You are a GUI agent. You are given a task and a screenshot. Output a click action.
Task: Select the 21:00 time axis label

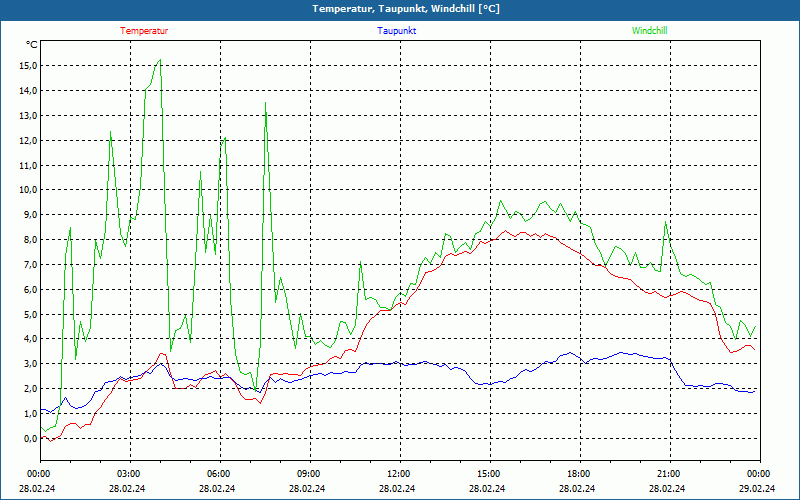pos(669,474)
